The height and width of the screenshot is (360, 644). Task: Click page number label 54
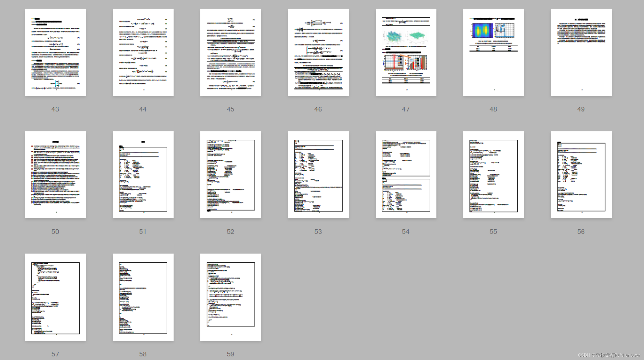(406, 232)
